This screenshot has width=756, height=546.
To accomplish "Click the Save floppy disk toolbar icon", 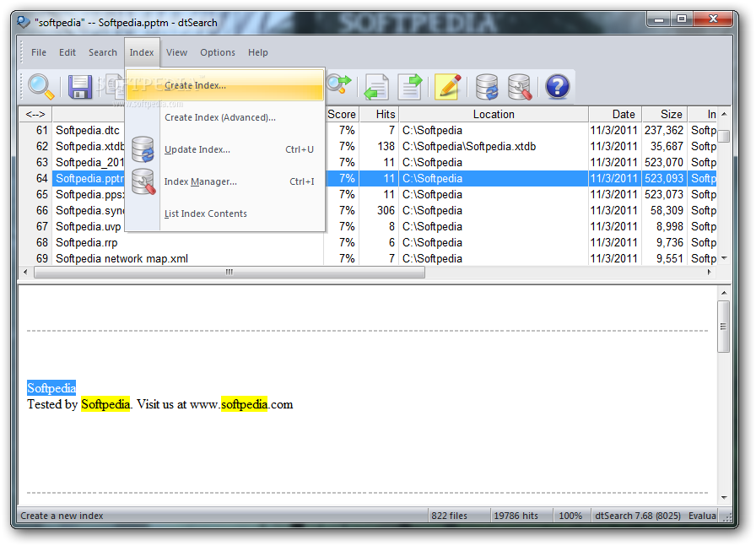I will [80, 87].
